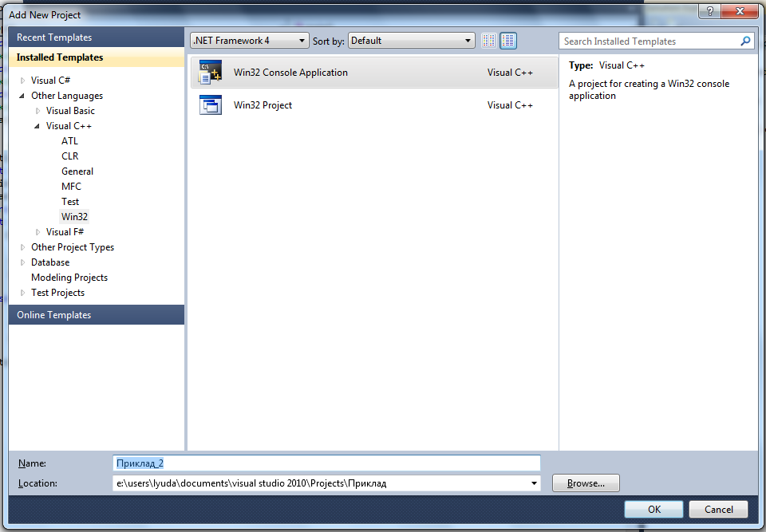Select Win32 in the template tree
766x532 pixels.
click(x=74, y=216)
